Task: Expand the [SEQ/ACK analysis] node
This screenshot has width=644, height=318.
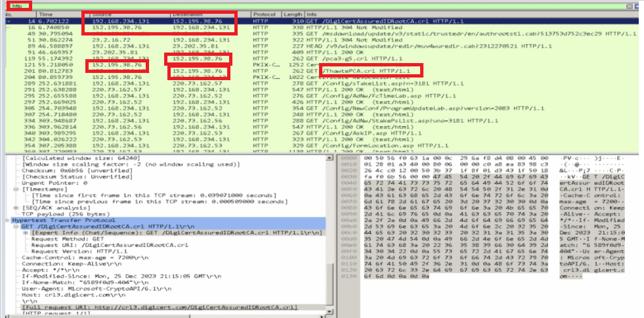Action: 16,208
